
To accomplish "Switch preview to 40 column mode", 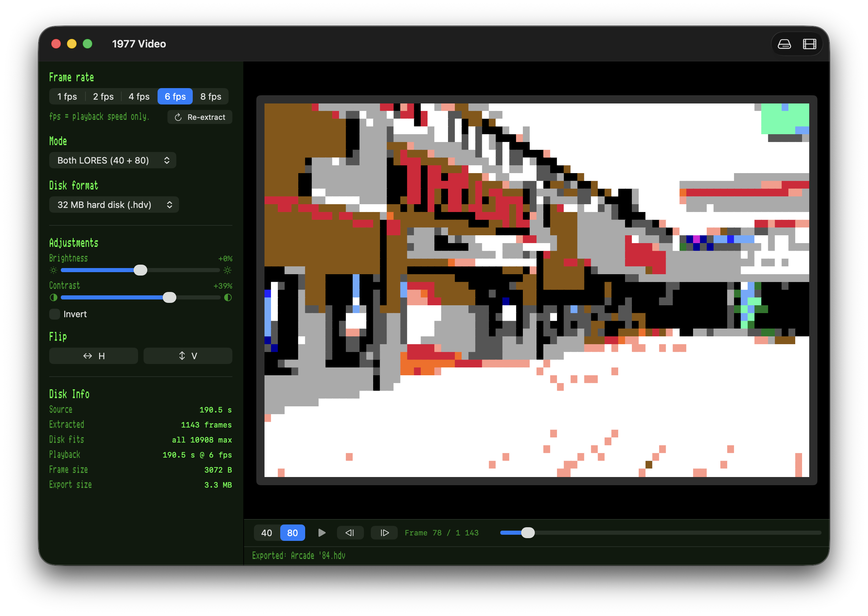I will coord(267,533).
